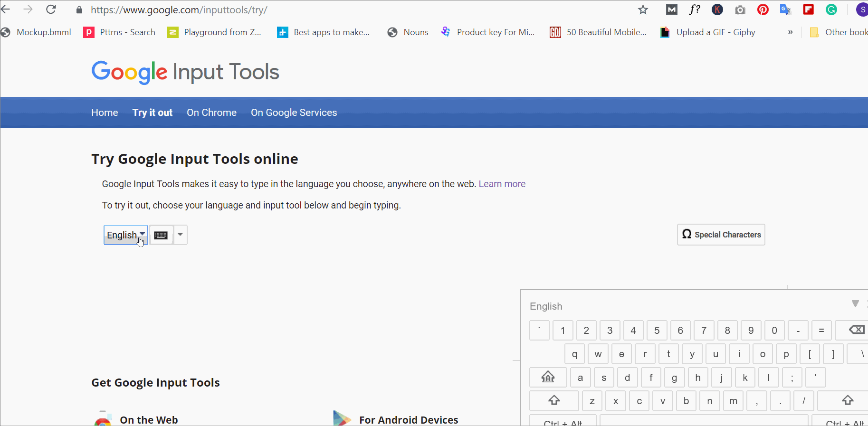Viewport: 868px width, 426px height.
Task: Collapse the virtual keyboard with triangle icon
Action: [855, 303]
